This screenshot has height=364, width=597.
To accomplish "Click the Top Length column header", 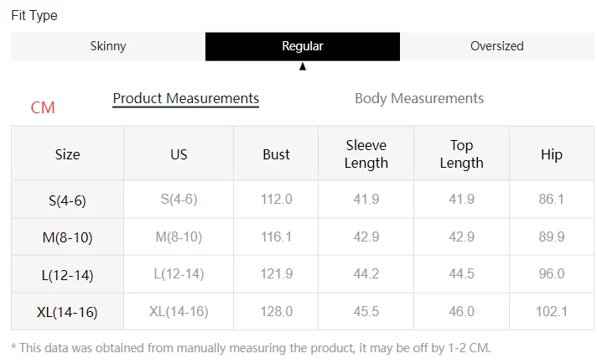I will point(461,154).
